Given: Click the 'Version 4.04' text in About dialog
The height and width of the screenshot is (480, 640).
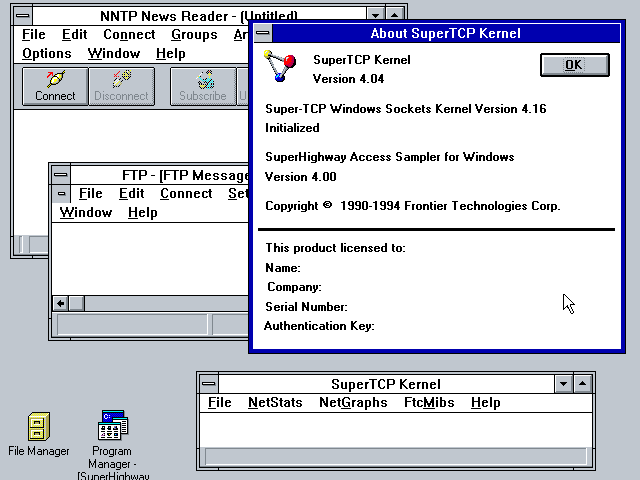Looking at the screenshot, I should 349,79.
